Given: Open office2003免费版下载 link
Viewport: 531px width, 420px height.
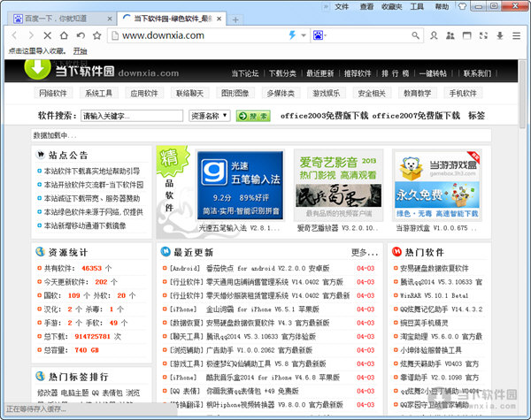Looking at the screenshot, I should 324,116.
